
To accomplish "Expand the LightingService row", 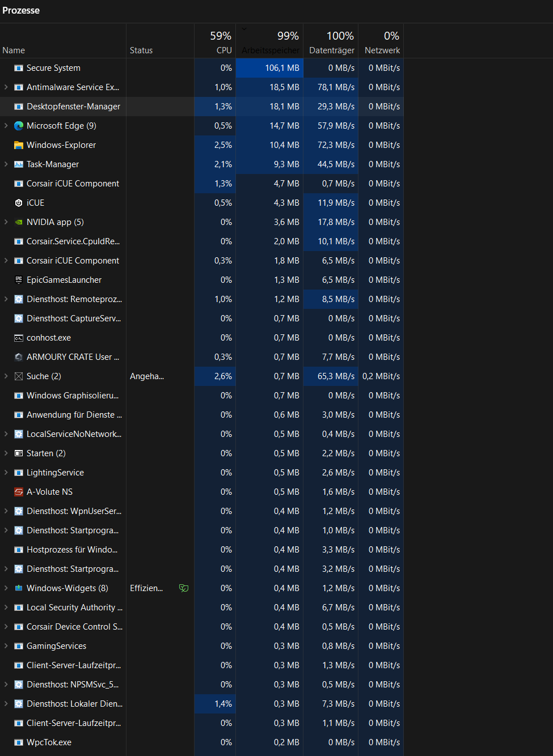I will [6, 473].
